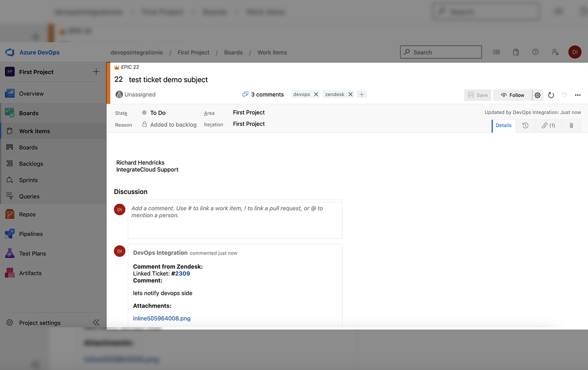The height and width of the screenshot is (370, 588).
Task: Open linked Zendesk ticket #2309
Action: [181, 273]
